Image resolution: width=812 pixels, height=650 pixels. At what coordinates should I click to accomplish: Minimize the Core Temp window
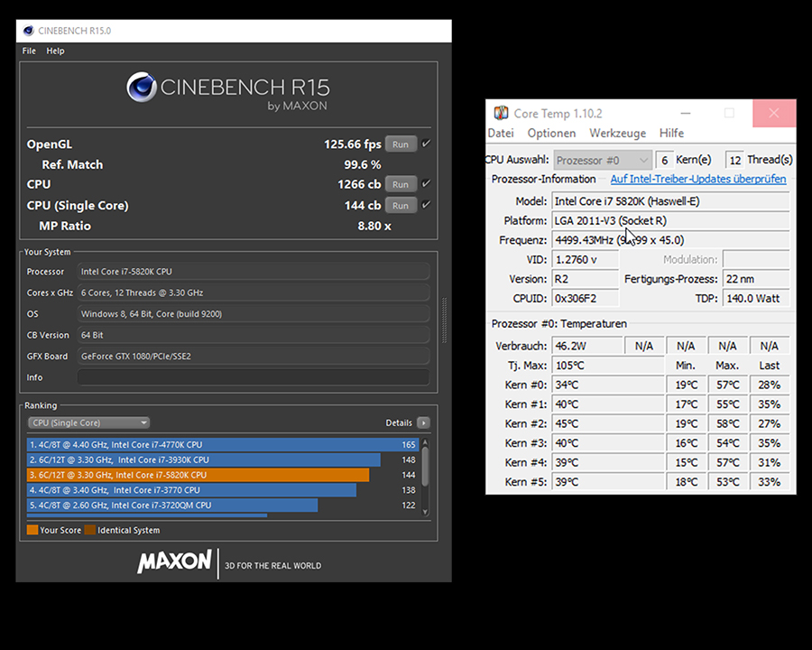pyautogui.click(x=686, y=113)
